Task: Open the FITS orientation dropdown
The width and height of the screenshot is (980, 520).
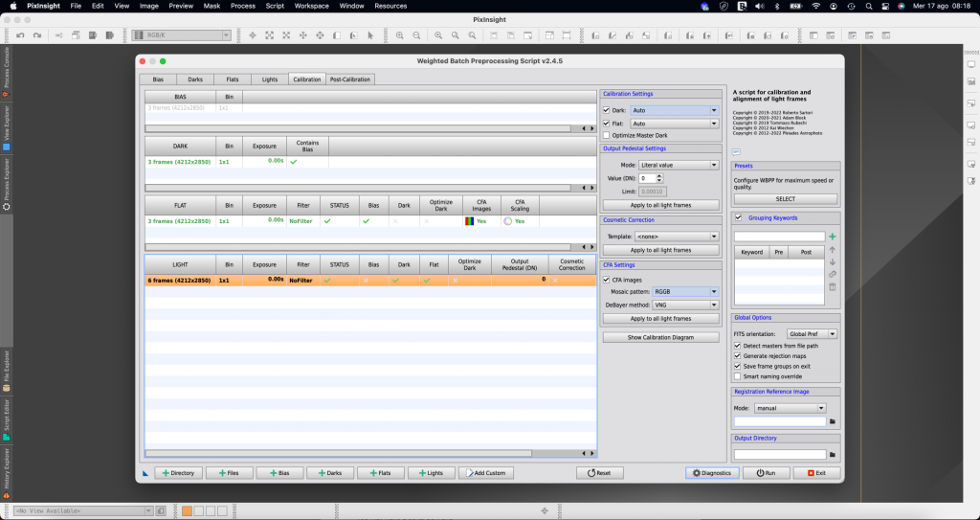Action: click(x=812, y=333)
